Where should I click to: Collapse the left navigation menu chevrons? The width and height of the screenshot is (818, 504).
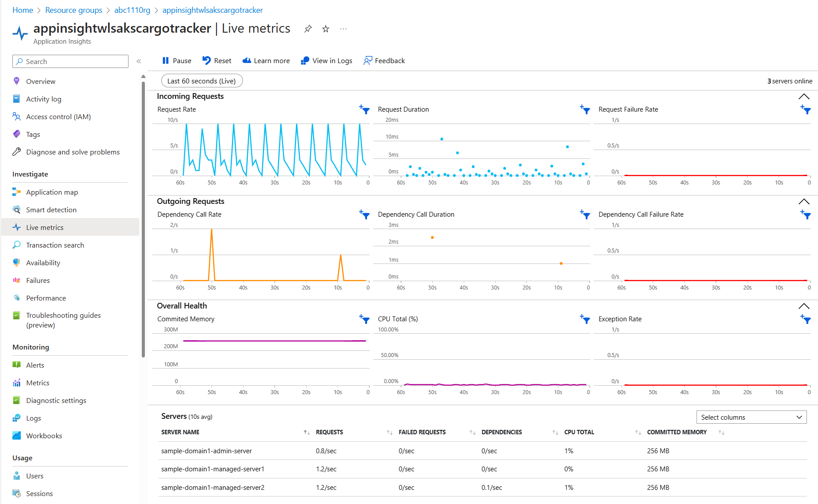[139, 61]
